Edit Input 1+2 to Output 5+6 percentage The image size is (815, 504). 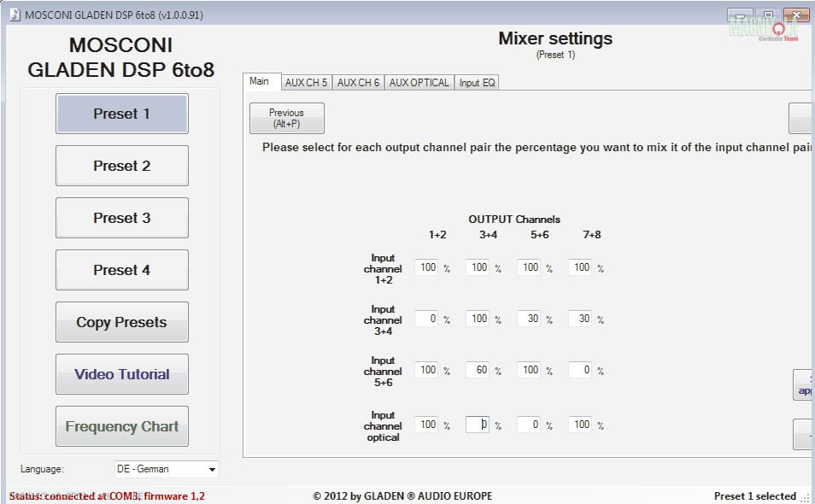529,267
